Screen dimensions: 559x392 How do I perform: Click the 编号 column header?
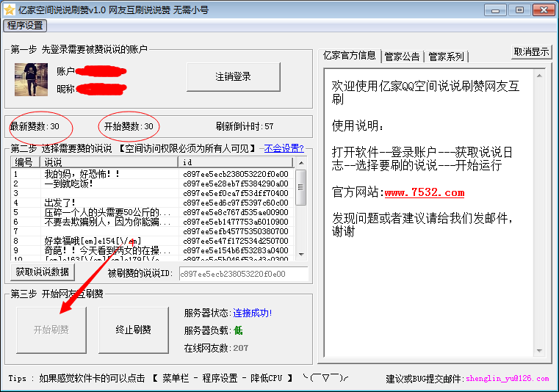point(25,162)
